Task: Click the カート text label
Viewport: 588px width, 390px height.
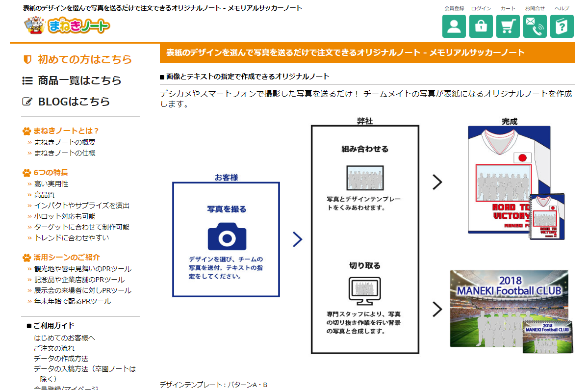Action: coord(508,8)
